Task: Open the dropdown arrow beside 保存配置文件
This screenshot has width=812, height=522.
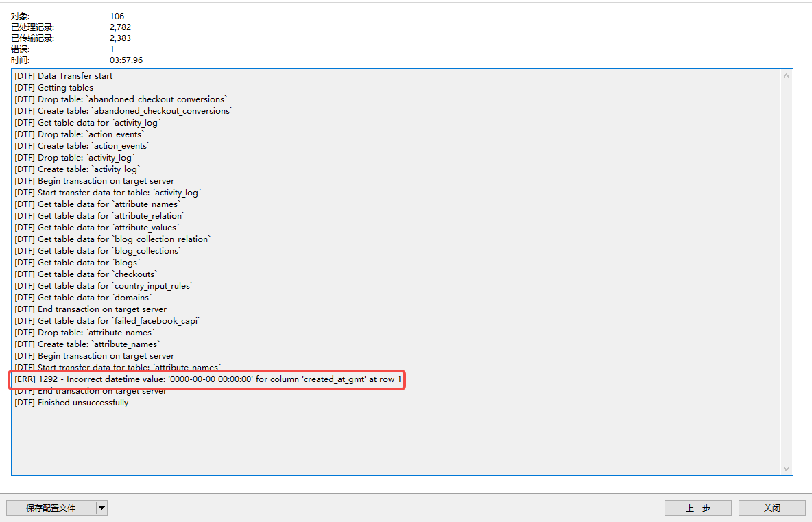Action: pos(102,508)
